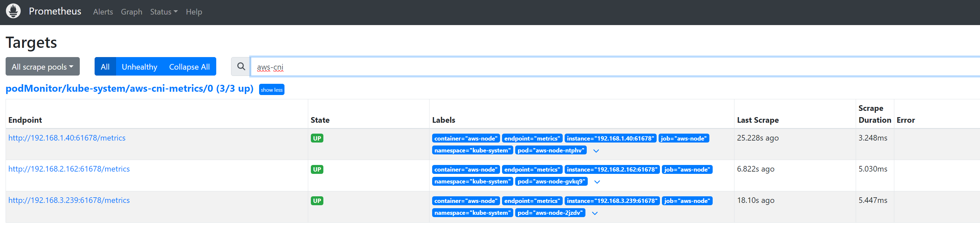
Task: Click the Prometheus flame logo icon
Action: pos(13,11)
